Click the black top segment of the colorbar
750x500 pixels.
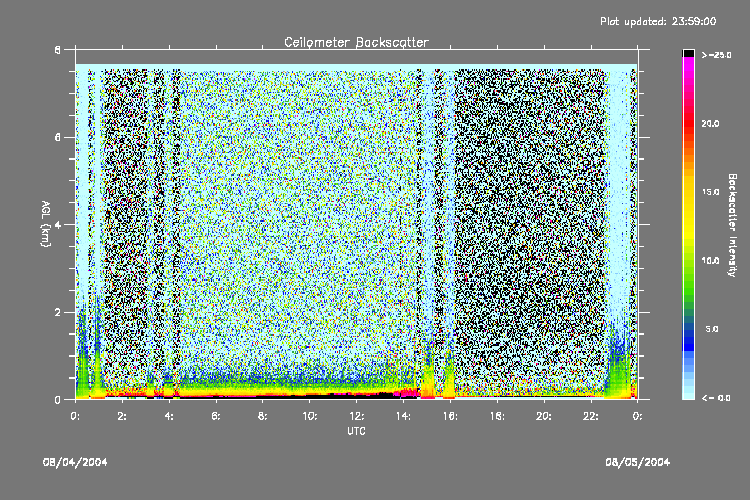688,53
